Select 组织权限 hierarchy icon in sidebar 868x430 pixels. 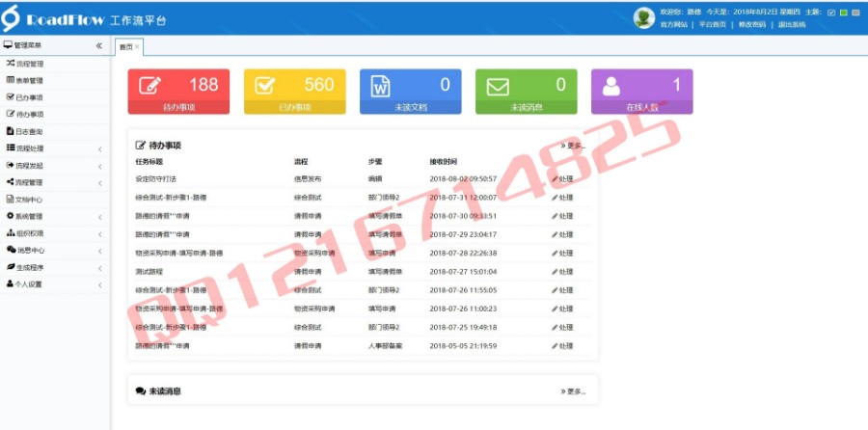10,233
